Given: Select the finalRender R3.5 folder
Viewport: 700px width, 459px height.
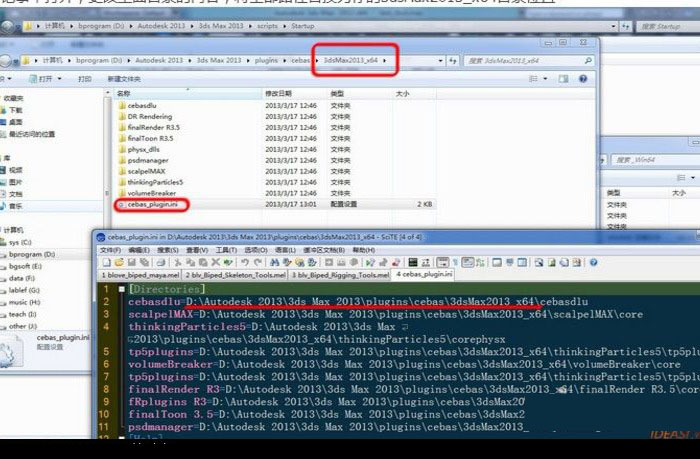Looking at the screenshot, I should point(154,127).
